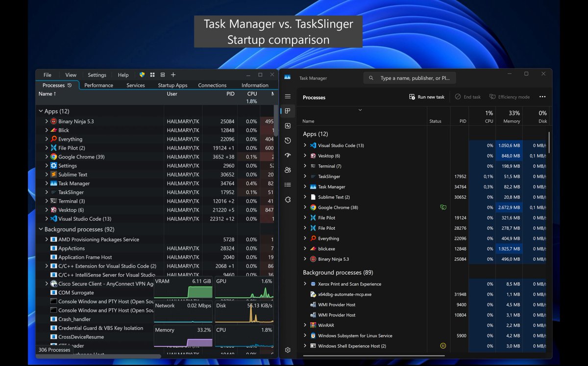
Task: Click the plus icon in TaskSlinger's toolbar
Action: point(173,75)
